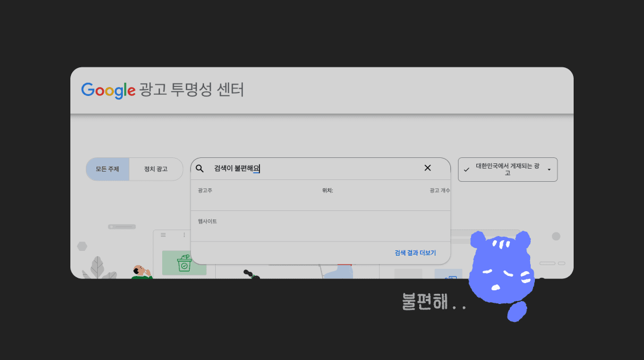Viewport: 644px width, 360px height.
Task: Click the three-dot icon on illustration card
Action: (x=184, y=235)
